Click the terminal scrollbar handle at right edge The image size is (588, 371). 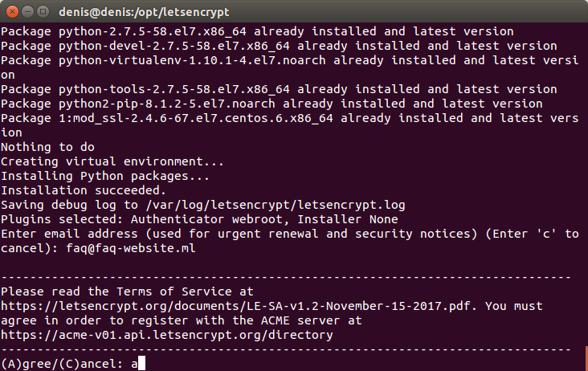[586, 358]
